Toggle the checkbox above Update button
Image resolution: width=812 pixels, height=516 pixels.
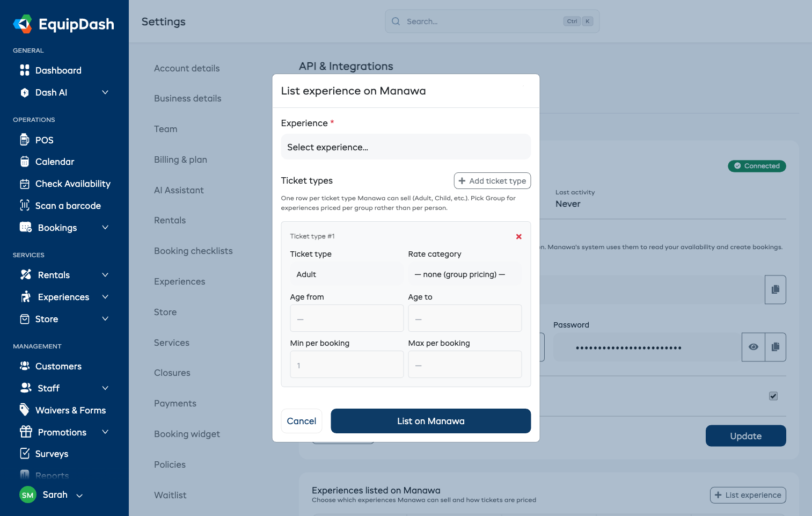773,396
